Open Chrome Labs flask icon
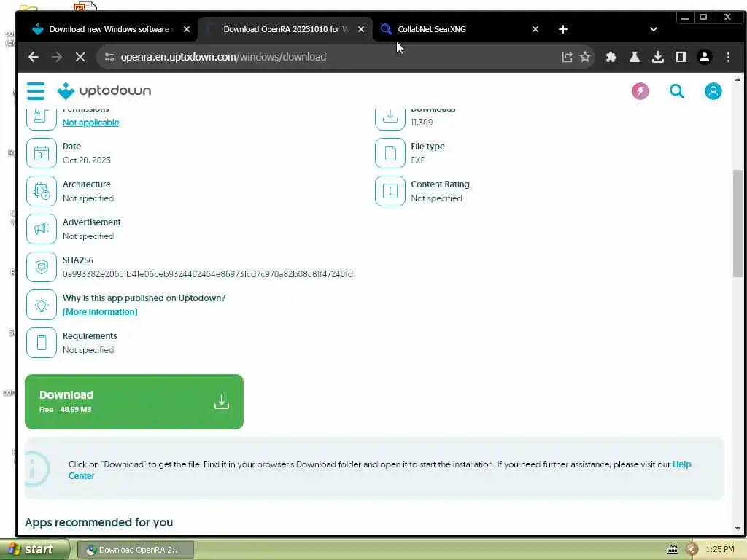 (x=634, y=57)
